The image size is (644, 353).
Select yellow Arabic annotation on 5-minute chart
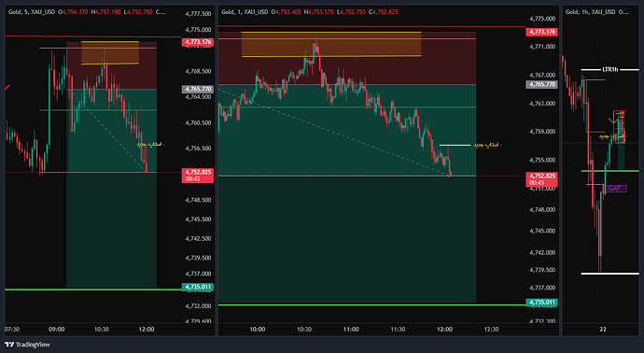[150, 144]
